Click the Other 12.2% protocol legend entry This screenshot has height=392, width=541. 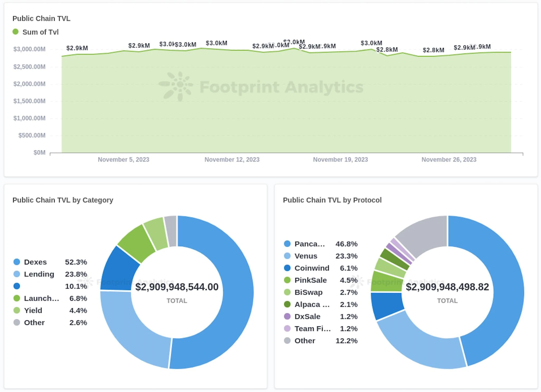[x=305, y=341]
